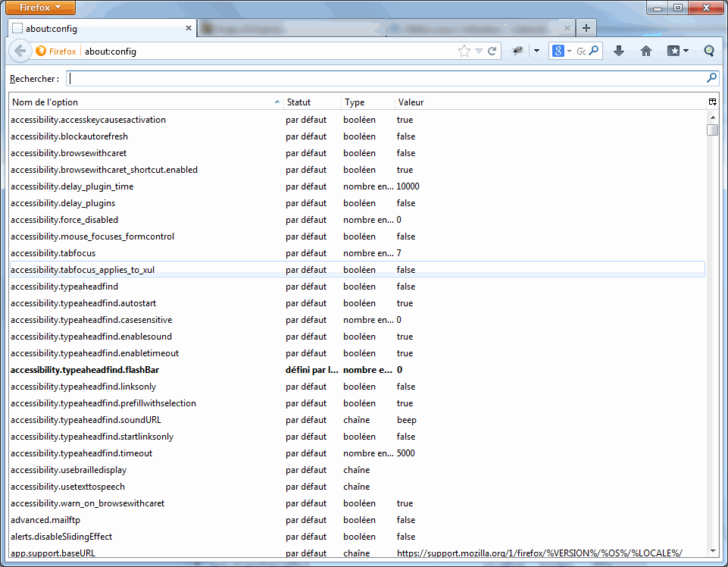Select accessibility.typeaheadfind.enabletimeout
The width and height of the screenshot is (728, 567).
(357, 353)
